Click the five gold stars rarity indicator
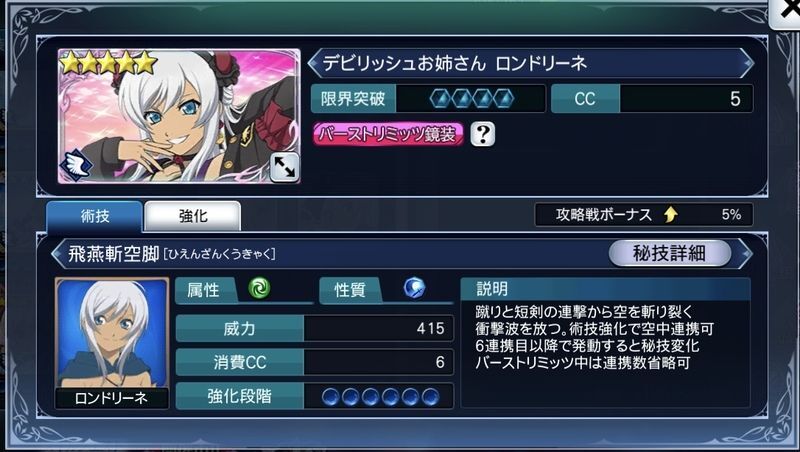The height and width of the screenshot is (452, 800). click(108, 62)
